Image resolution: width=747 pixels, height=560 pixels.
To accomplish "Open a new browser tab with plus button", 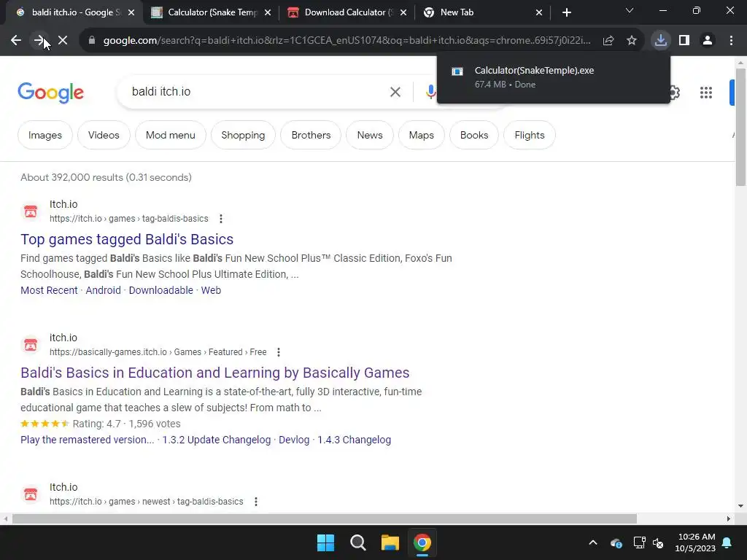I will pyautogui.click(x=566, y=12).
